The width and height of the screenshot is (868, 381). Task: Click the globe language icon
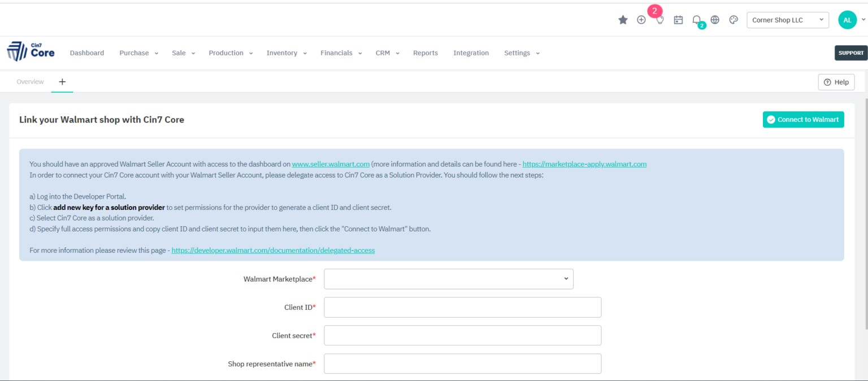click(715, 19)
